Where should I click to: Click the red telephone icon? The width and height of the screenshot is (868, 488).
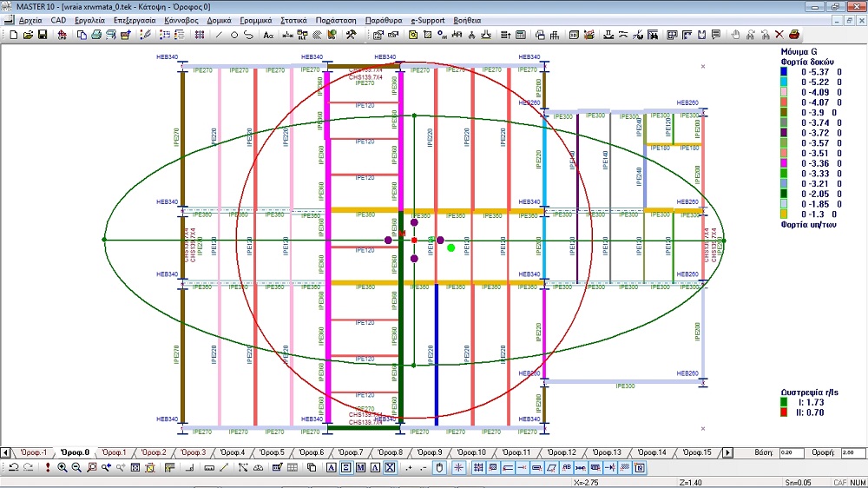(x=794, y=35)
